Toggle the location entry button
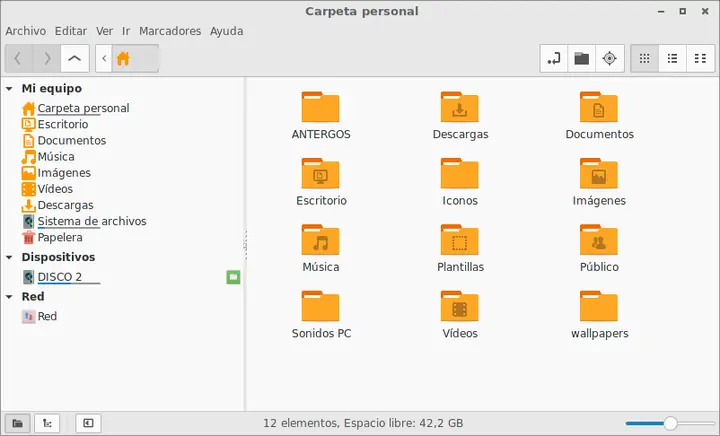This screenshot has width=720, height=436. pos(554,58)
